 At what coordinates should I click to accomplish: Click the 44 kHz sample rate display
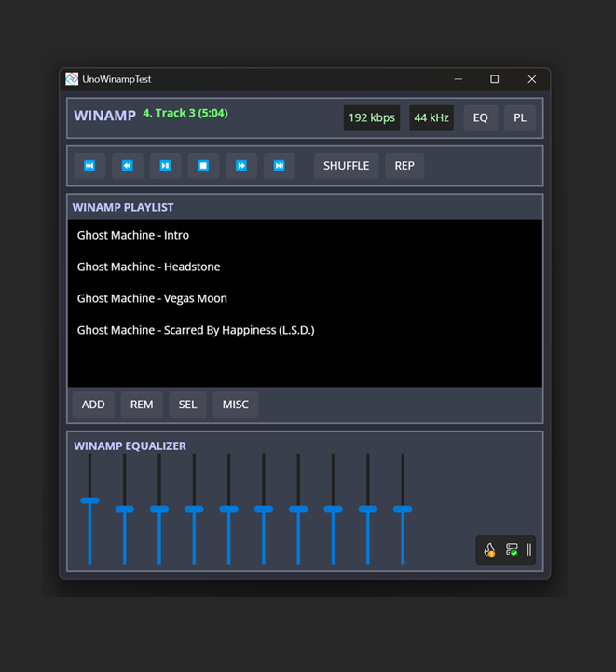tap(431, 117)
